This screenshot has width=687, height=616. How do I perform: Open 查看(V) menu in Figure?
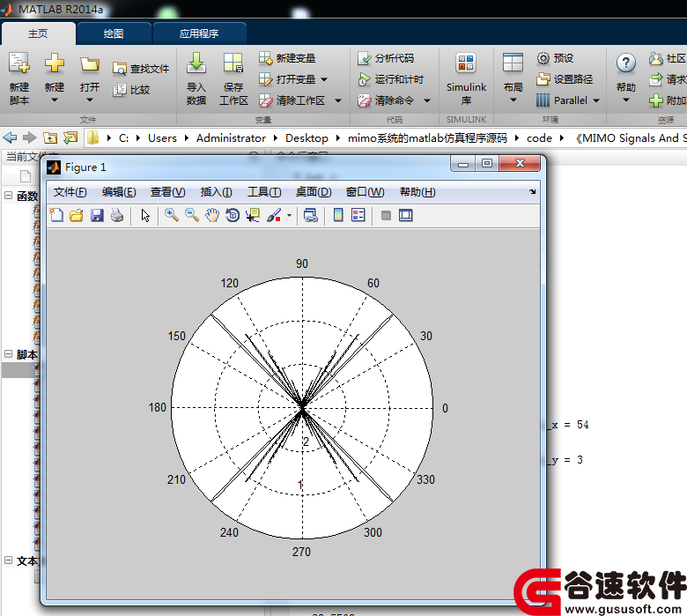pyautogui.click(x=168, y=192)
